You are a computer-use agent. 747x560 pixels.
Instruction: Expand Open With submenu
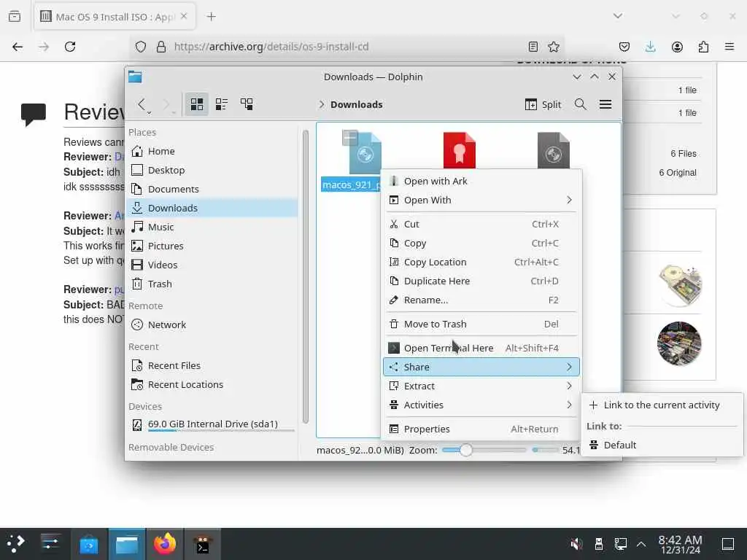[x=481, y=200]
